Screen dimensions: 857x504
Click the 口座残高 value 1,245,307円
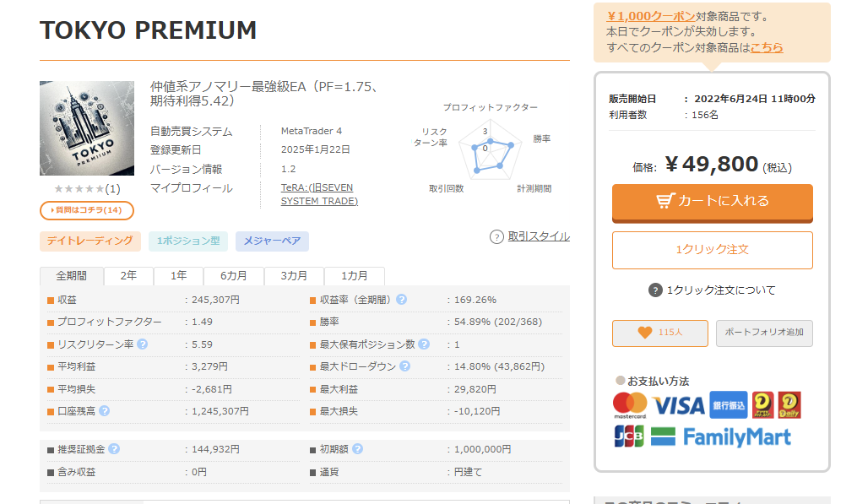[220, 411]
